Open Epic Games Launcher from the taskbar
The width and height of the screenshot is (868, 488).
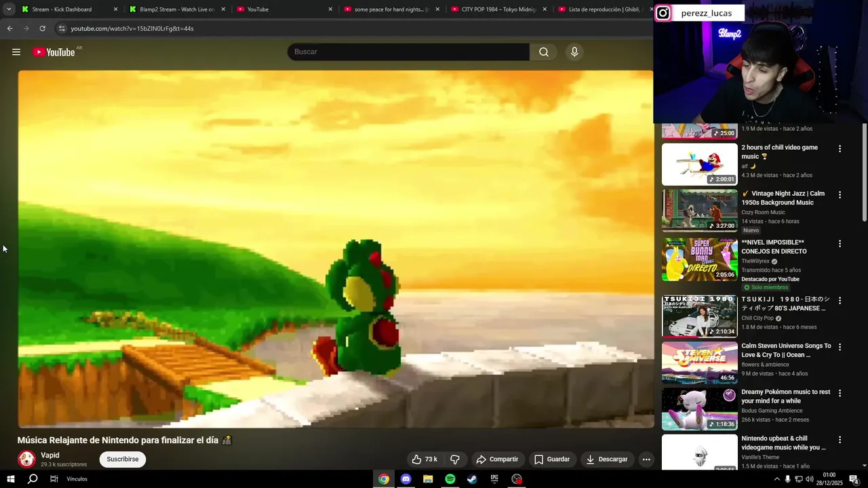point(494,479)
